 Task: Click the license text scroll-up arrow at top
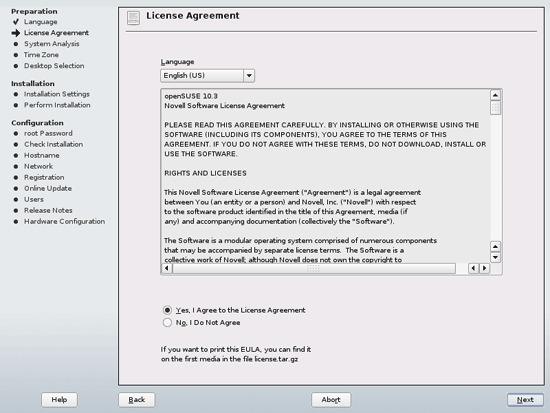click(495, 95)
